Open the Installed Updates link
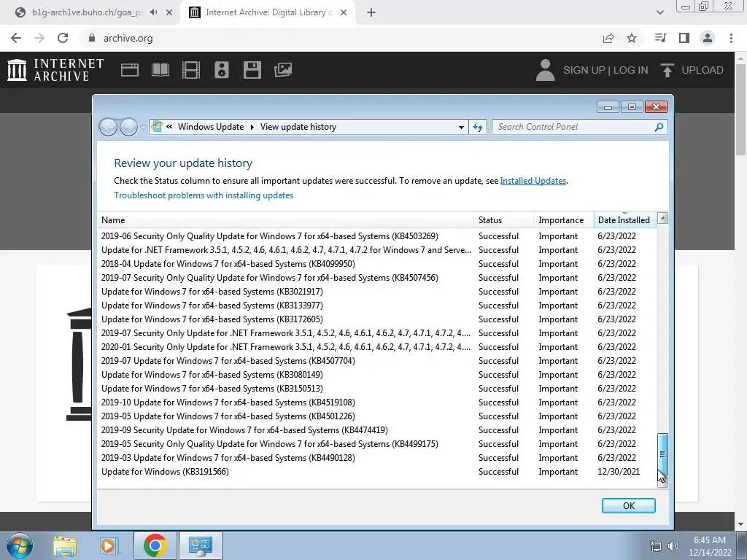Image resolution: width=747 pixels, height=560 pixels. 533,181
